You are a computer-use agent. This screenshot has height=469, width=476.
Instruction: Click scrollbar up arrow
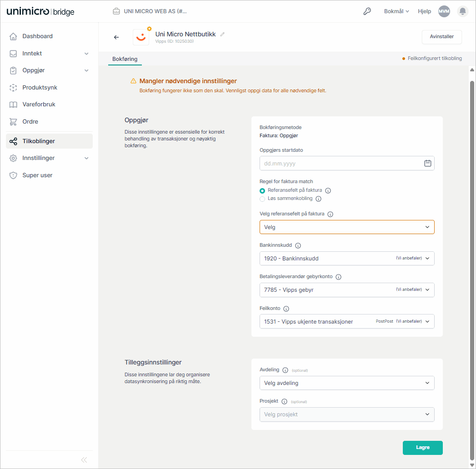[472, 70]
